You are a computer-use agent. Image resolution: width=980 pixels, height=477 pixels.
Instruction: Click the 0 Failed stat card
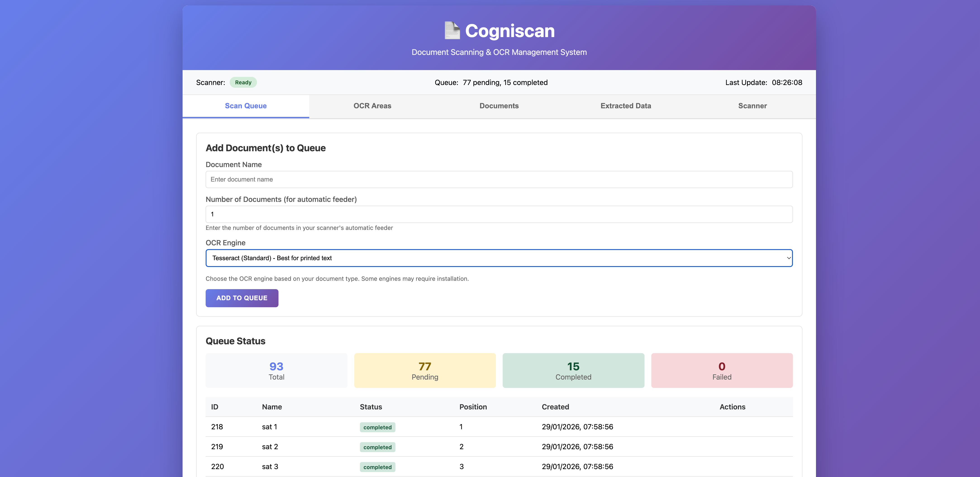[722, 371]
